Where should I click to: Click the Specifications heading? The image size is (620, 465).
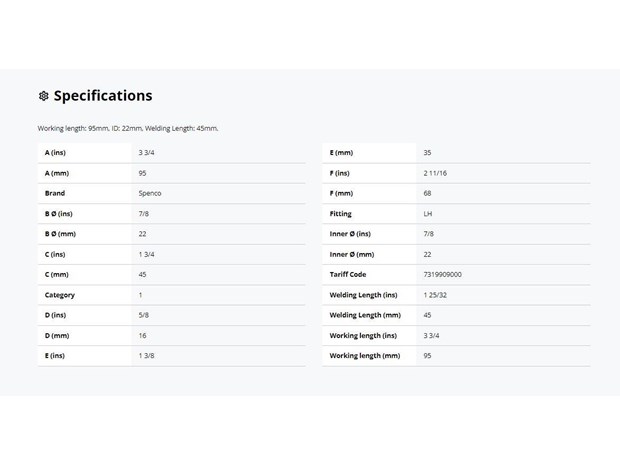(x=103, y=96)
